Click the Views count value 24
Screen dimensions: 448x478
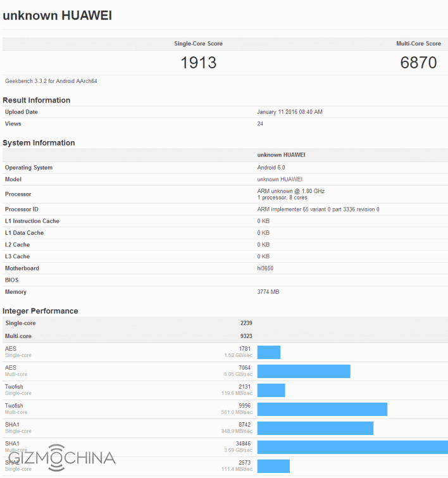point(260,123)
